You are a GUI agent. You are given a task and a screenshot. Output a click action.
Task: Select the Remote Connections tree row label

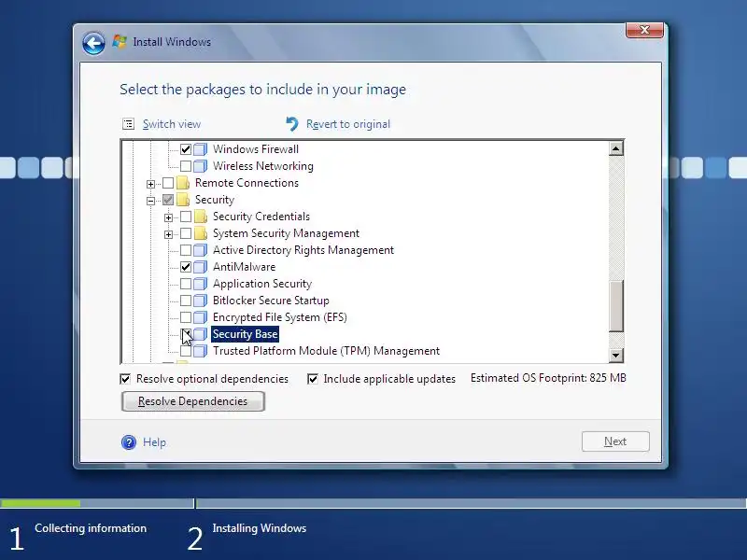point(247,183)
